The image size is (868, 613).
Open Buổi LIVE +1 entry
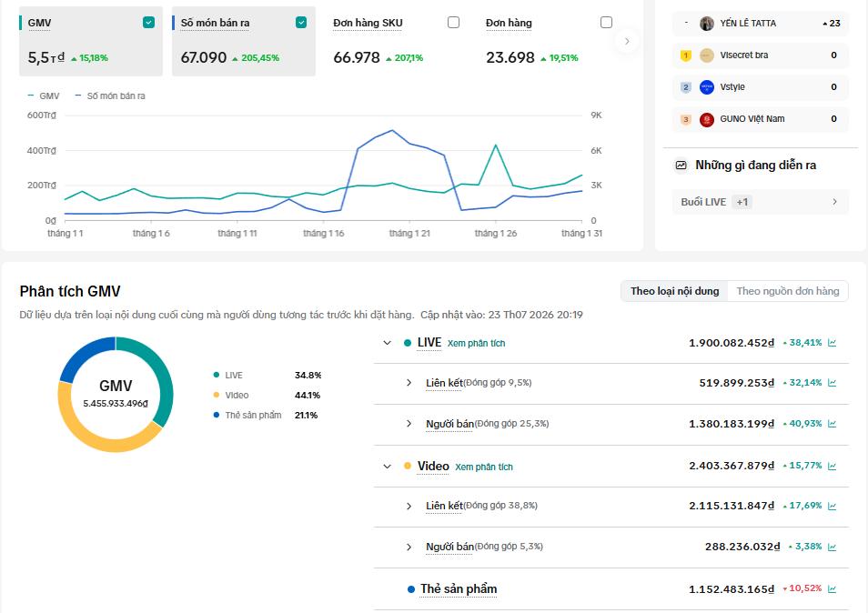760,202
